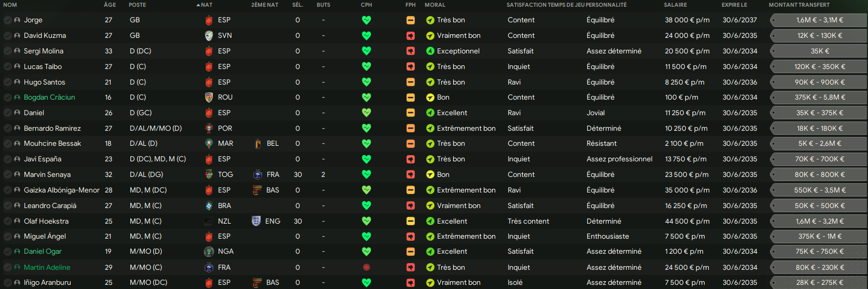The width and height of the screenshot is (868, 289).
Task: Tick the selection checkbox for Jorge
Action: (x=8, y=20)
